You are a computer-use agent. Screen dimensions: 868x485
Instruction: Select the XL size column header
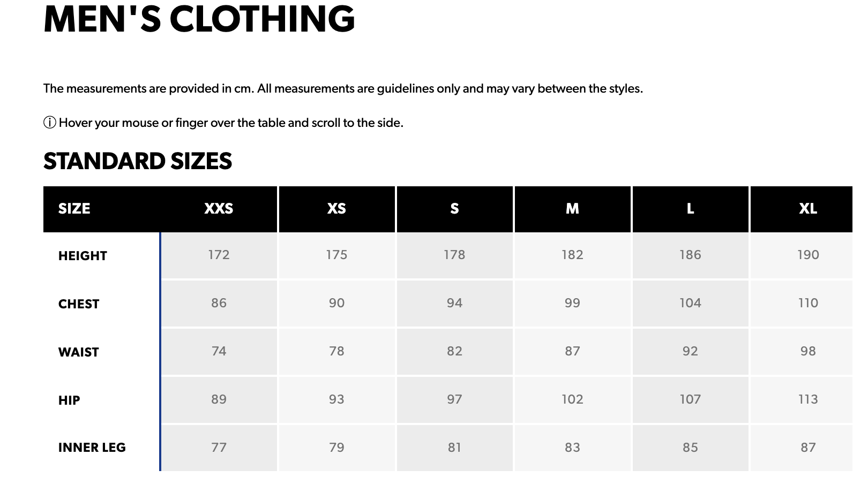tap(808, 209)
